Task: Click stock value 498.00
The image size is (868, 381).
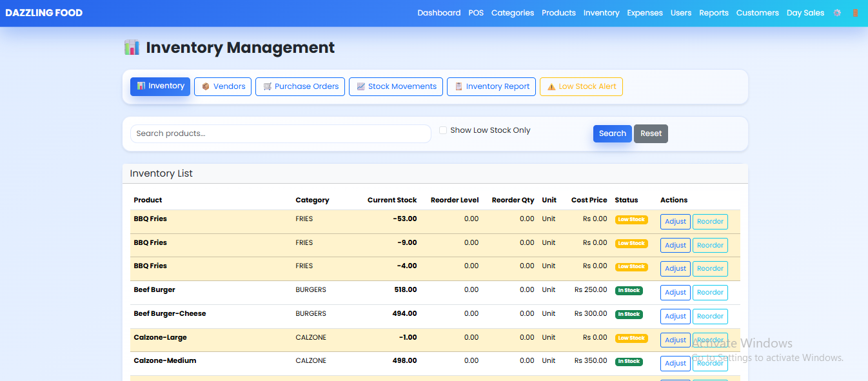Action: pos(404,361)
